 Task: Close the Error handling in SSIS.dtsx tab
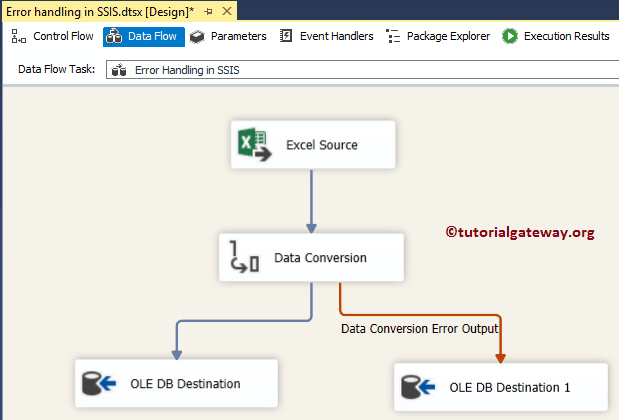click(226, 11)
